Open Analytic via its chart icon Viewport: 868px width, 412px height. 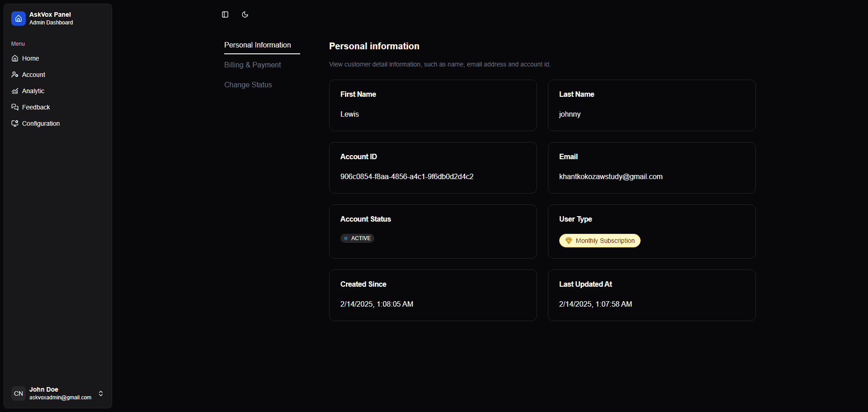[x=15, y=91]
